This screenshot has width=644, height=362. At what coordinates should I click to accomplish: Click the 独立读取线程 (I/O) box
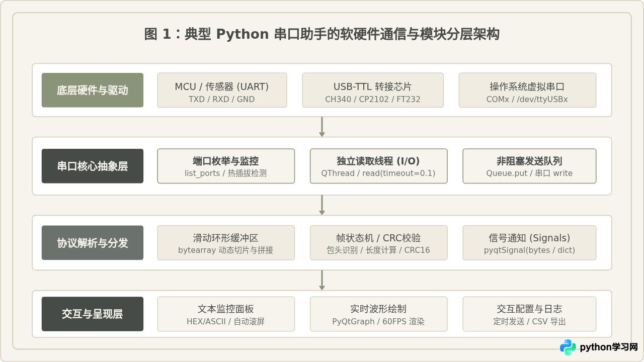click(378, 166)
